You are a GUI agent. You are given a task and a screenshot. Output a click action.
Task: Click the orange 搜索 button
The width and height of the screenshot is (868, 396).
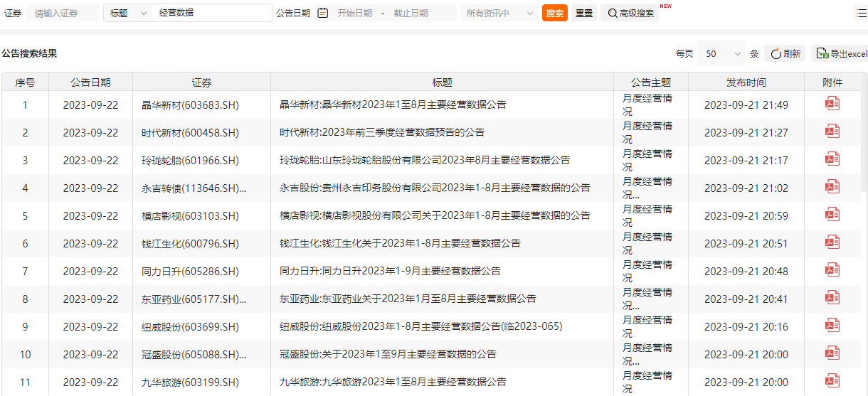(554, 13)
